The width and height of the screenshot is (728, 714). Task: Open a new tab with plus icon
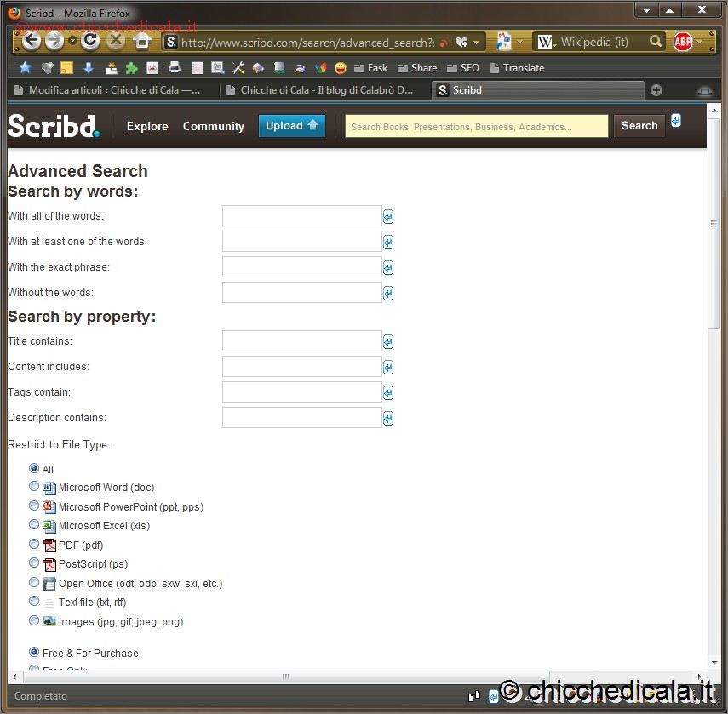tap(656, 90)
